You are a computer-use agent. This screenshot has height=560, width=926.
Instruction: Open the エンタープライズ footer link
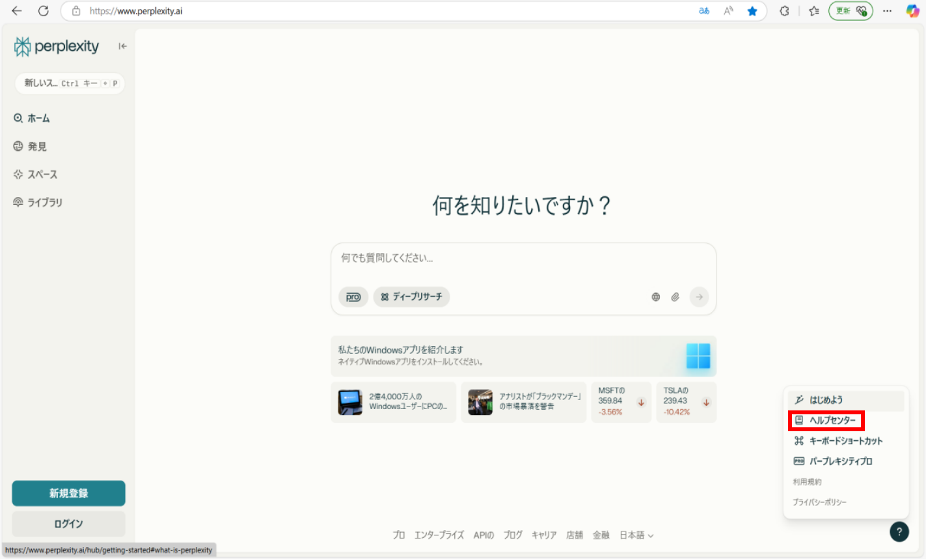tap(439, 535)
